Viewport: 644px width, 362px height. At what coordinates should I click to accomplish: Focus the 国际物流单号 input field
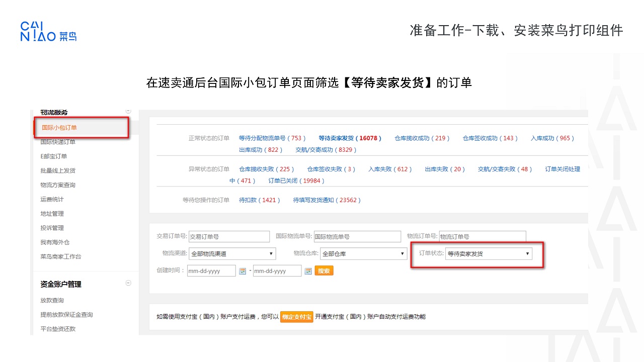pos(358,236)
